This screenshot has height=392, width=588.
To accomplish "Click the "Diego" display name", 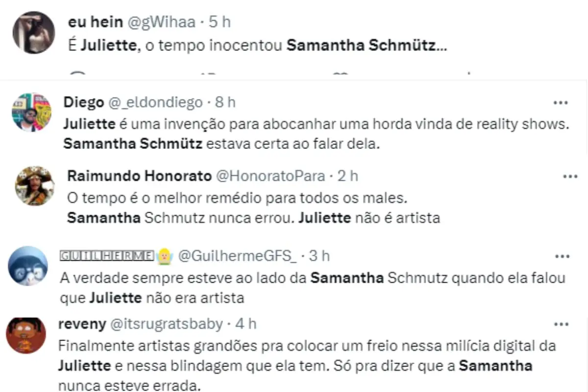I will 84,102.
